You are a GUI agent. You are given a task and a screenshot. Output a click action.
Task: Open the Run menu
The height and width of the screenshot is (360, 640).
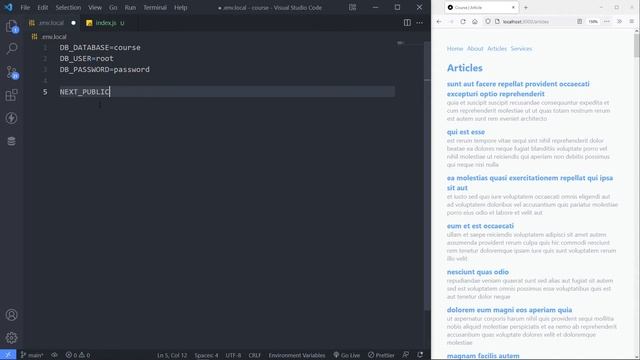pos(130,7)
